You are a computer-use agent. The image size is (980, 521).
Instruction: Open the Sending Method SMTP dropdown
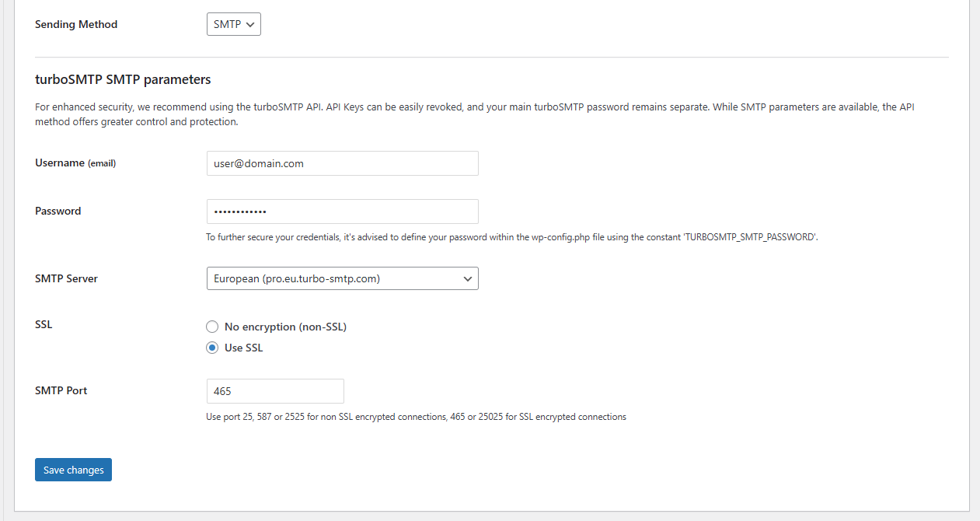(233, 25)
